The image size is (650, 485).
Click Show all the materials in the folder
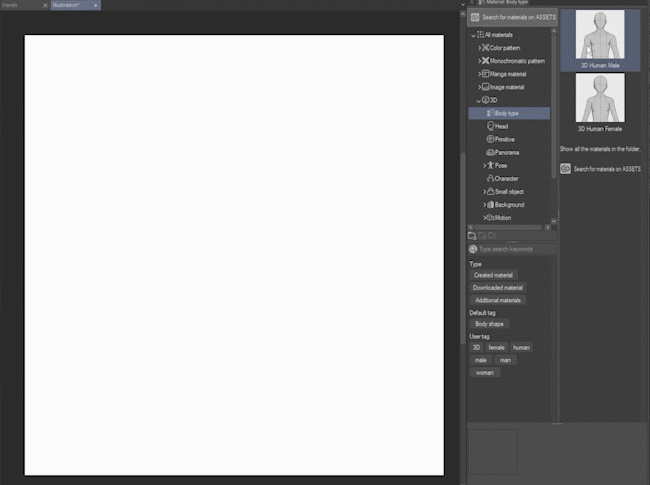[600, 149]
